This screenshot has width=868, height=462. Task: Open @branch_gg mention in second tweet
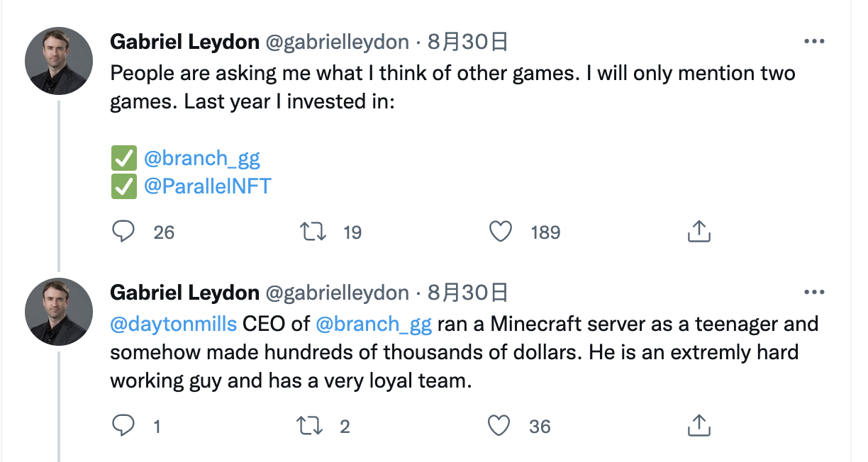coord(373,324)
